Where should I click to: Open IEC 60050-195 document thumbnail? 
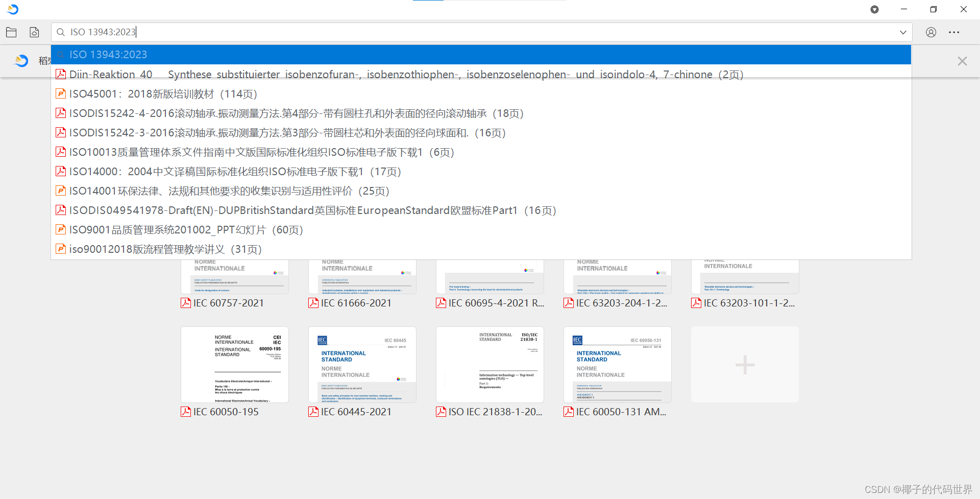[x=235, y=365]
